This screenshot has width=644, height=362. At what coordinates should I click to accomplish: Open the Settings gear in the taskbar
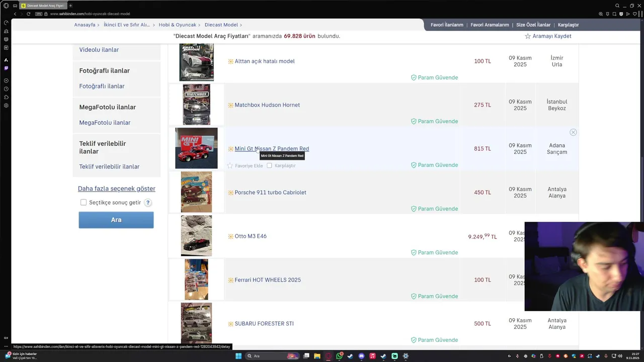[x=406, y=356]
